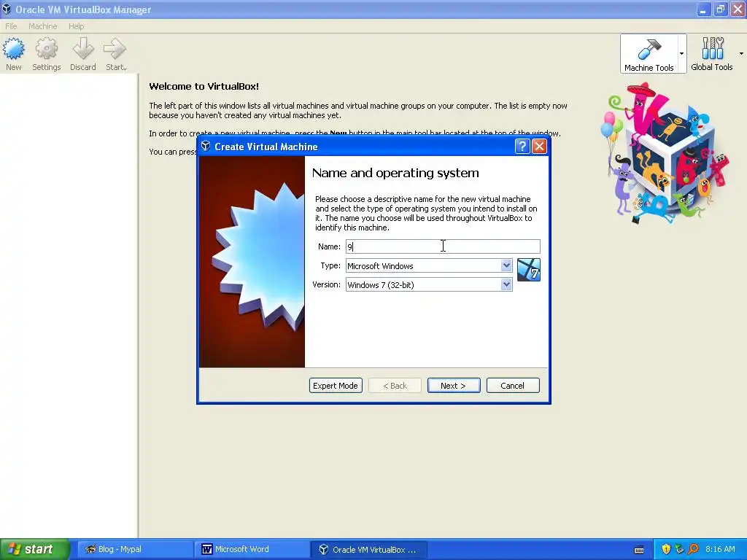This screenshot has height=560, width=747.
Task: Select Oracle VM VirtualBox taskbar item
Action: 368,550
